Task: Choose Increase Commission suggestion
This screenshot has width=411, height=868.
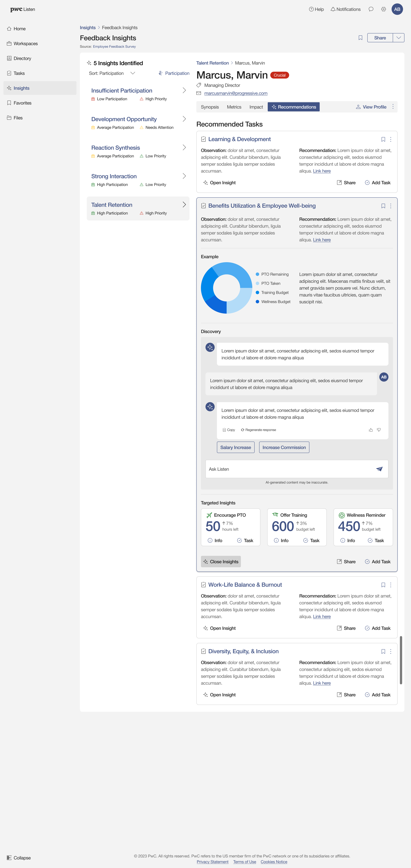Action: pyautogui.click(x=284, y=447)
